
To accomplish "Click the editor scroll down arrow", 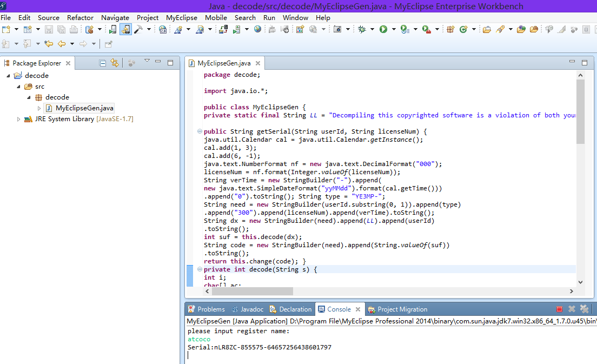I will coord(580,282).
